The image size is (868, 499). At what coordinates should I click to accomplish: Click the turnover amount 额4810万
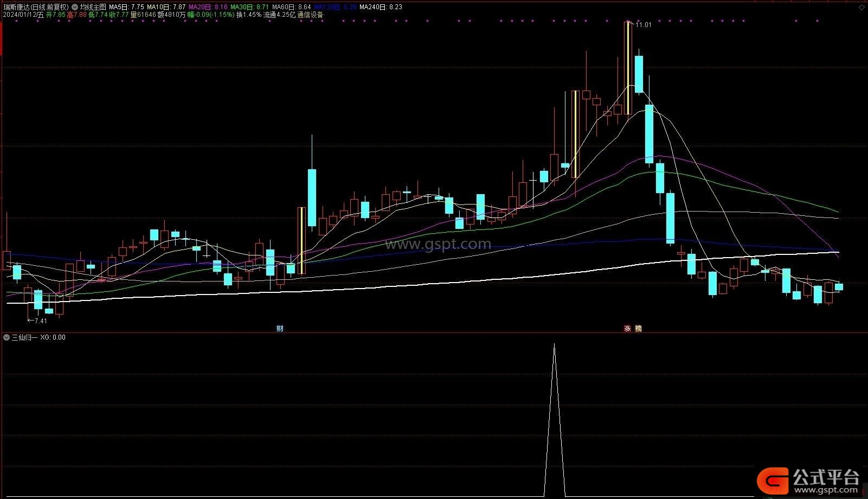pyautogui.click(x=171, y=15)
